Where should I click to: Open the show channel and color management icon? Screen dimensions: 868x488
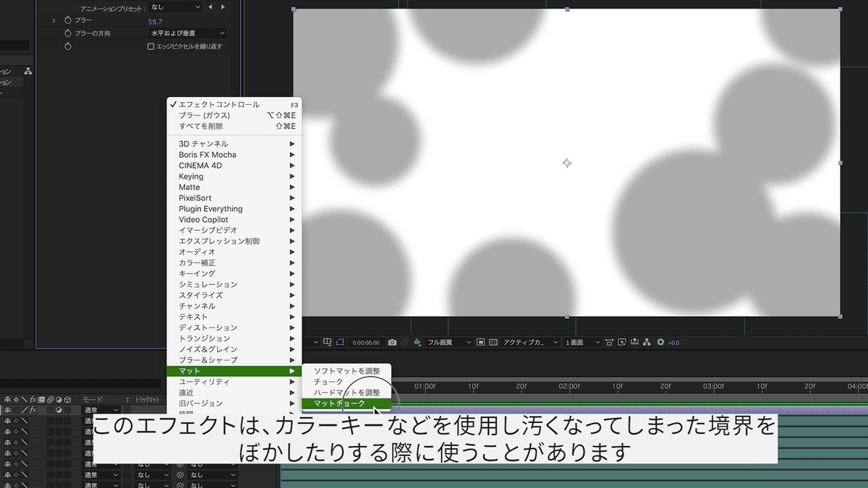click(x=417, y=342)
